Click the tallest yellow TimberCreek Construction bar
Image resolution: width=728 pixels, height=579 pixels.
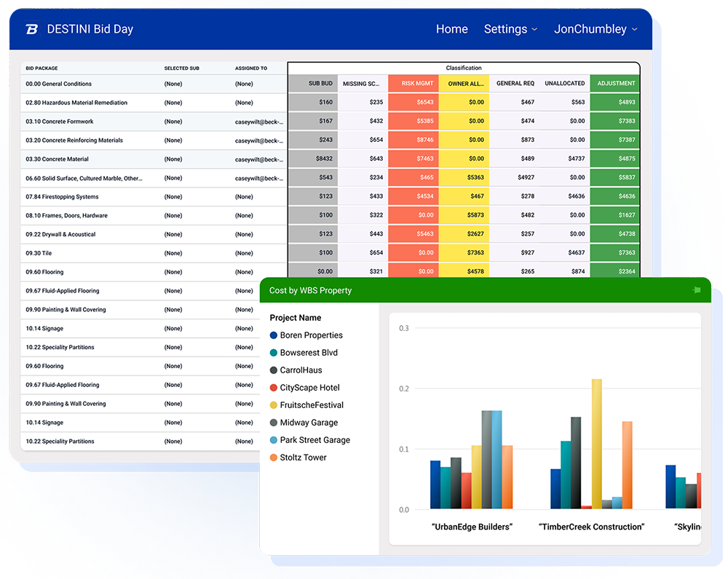tap(597, 444)
